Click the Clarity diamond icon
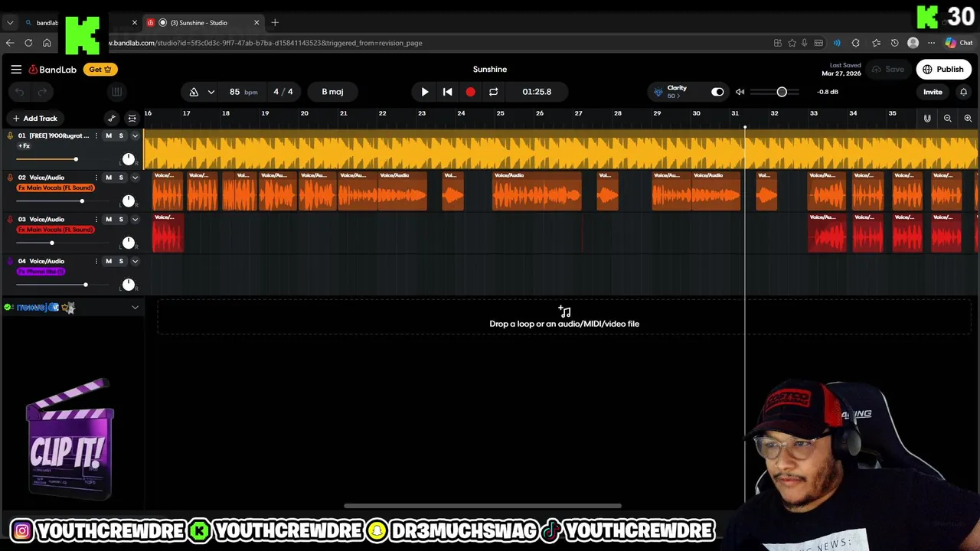This screenshot has width=980, height=551. coord(658,93)
